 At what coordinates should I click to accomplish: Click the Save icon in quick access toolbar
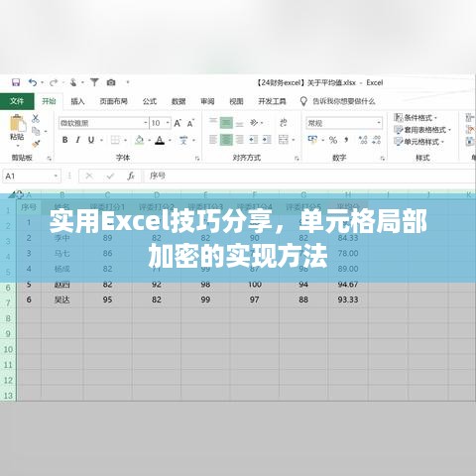point(16,82)
